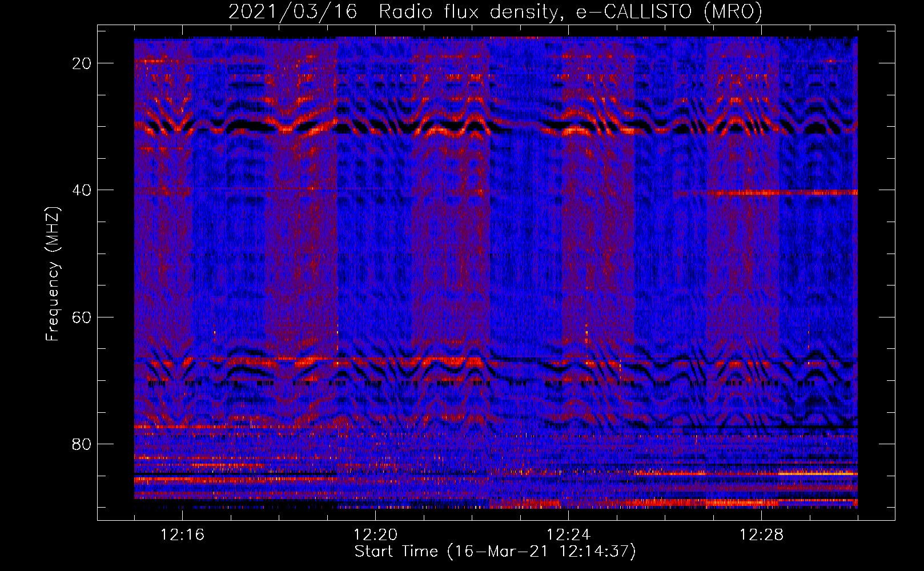Click the 'Frequency (MHZ)' axis label
Viewport: 924px width, 571px height.
click(53, 274)
